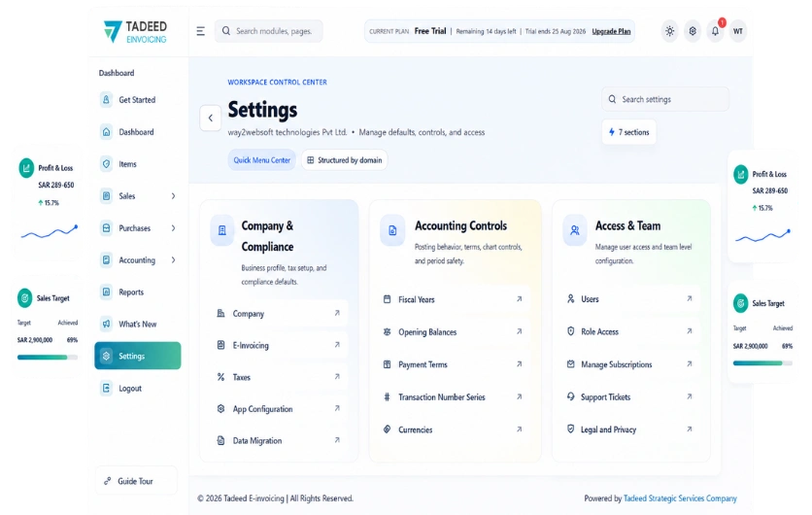Open Company via its arrow icon
Viewport: 812px width, 515px height.
[x=337, y=313]
